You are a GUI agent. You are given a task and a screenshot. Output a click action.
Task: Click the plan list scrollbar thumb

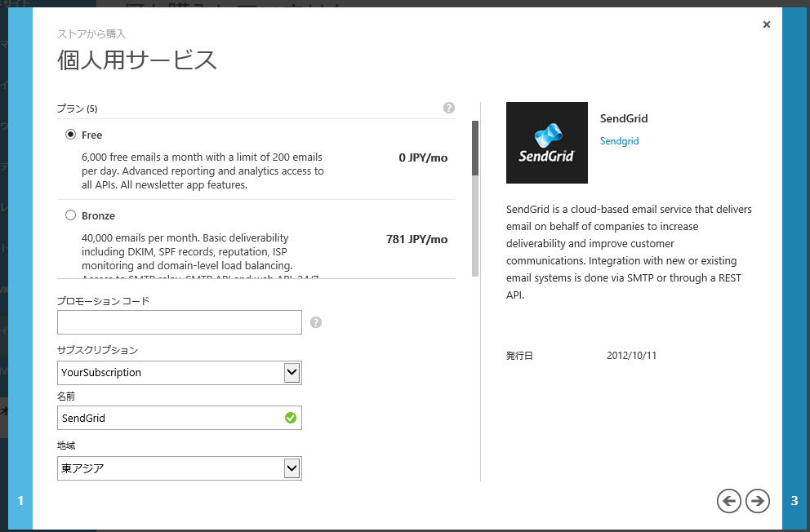475,149
